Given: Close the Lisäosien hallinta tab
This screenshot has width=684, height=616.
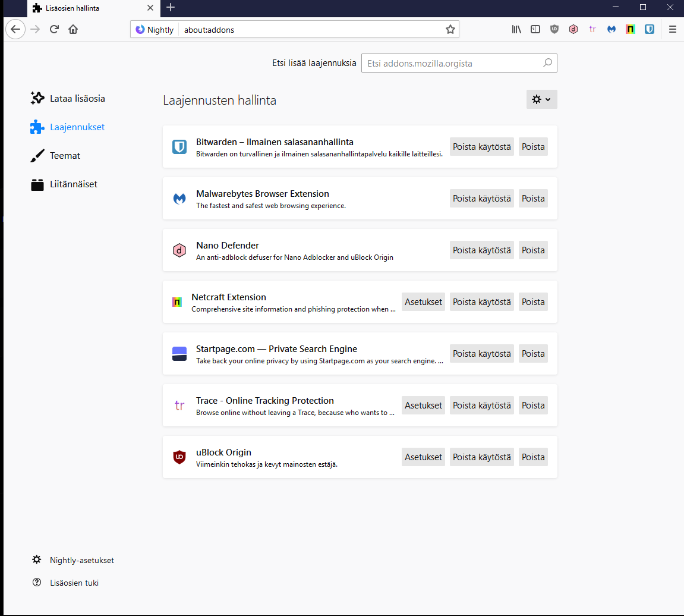Looking at the screenshot, I should [x=150, y=8].
